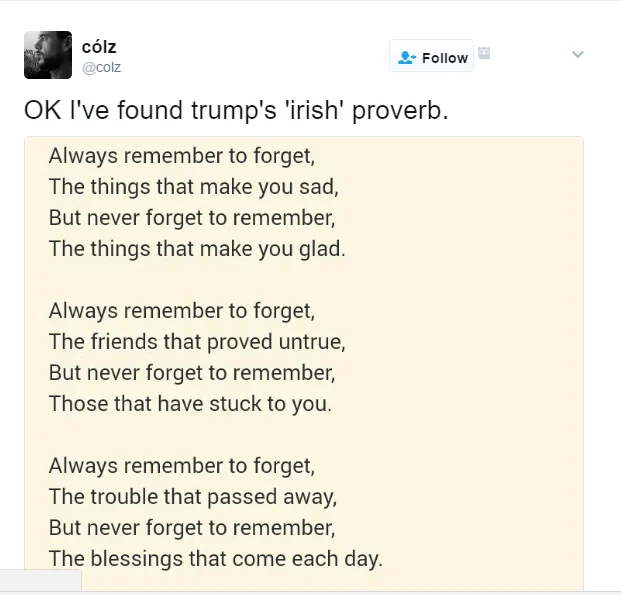This screenshot has width=621, height=595.
Task: Click the cólz profile avatar photo
Action: [48, 55]
